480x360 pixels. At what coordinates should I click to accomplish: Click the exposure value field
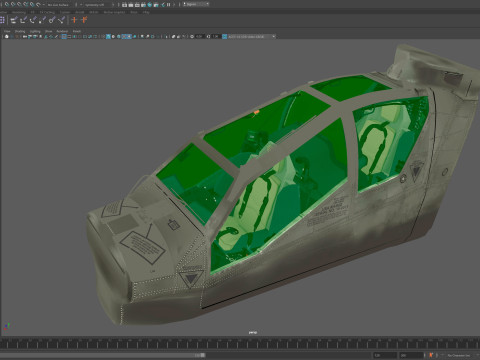[199, 36]
